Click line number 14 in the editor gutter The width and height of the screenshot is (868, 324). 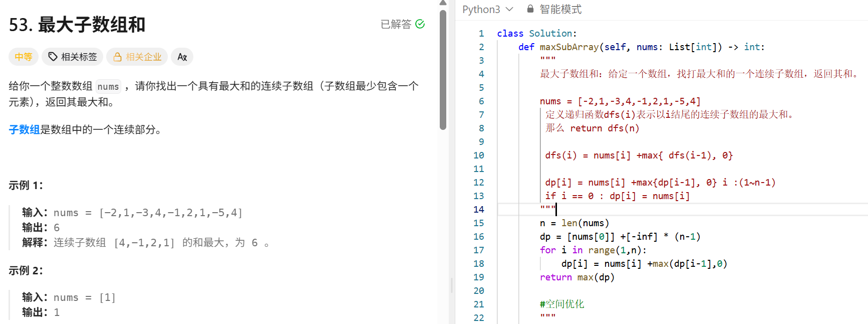coord(479,210)
